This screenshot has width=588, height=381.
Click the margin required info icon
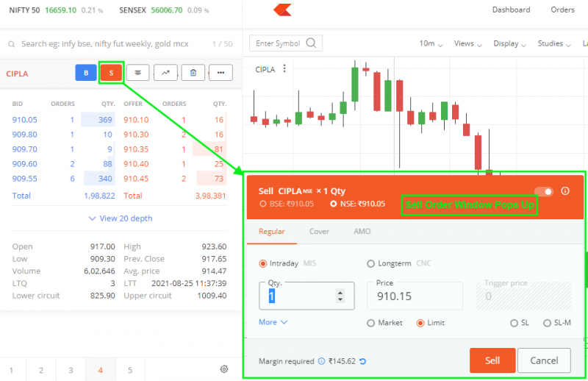(321, 361)
